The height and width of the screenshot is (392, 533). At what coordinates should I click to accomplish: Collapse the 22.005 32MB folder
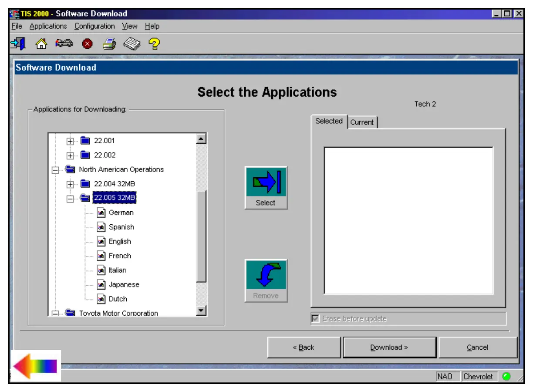pos(70,199)
